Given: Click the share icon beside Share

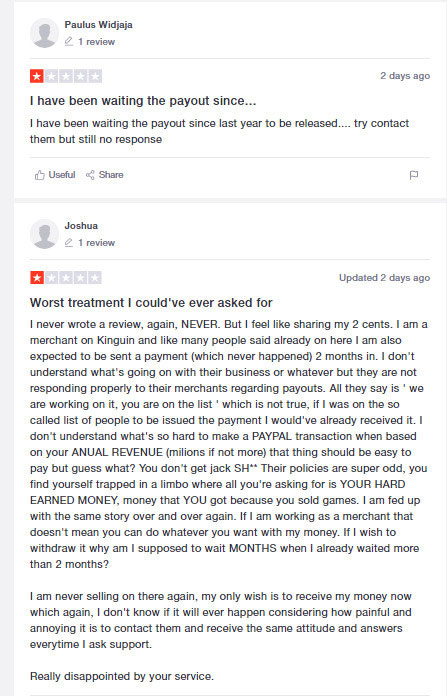Looking at the screenshot, I should tap(90, 175).
